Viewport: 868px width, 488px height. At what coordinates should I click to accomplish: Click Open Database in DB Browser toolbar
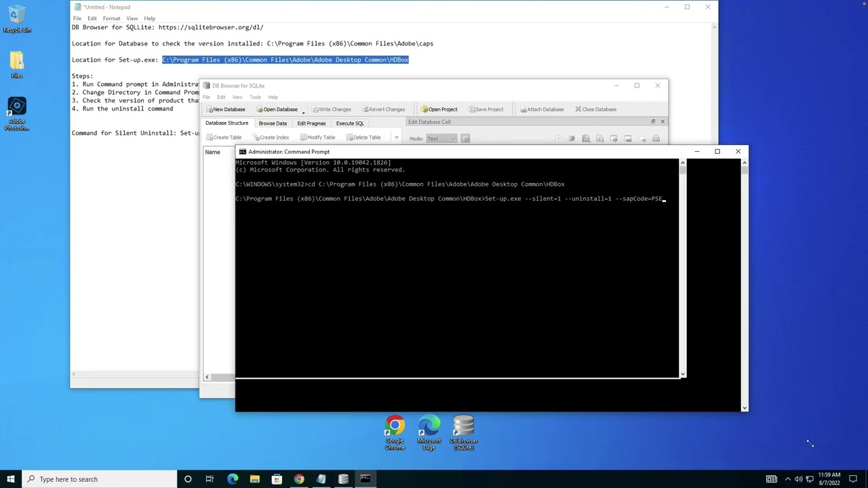(x=277, y=109)
